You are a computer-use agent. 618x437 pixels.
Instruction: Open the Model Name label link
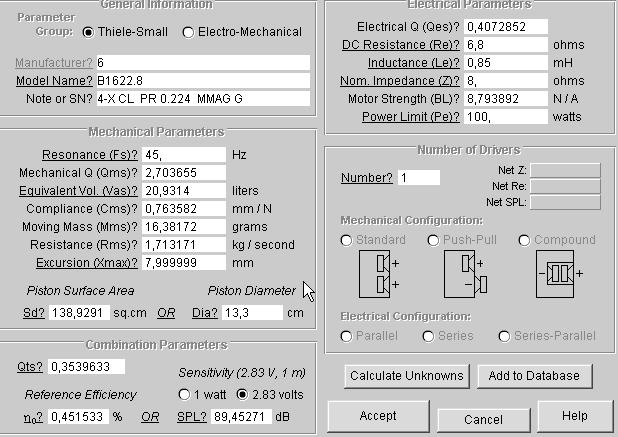(54, 81)
